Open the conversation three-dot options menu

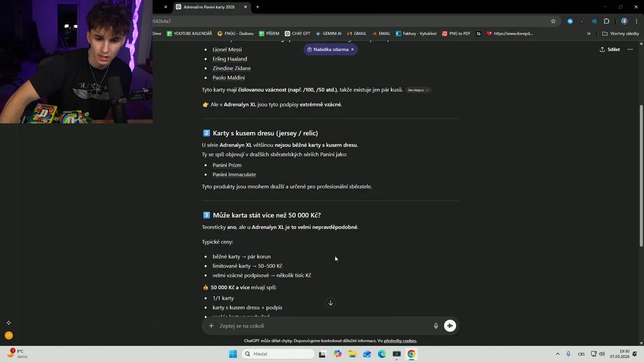(630, 49)
